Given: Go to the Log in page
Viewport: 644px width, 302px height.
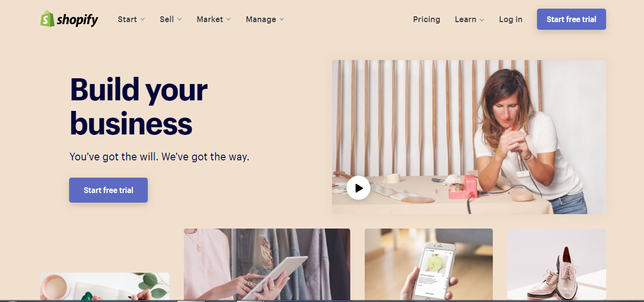Looking at the screenshot, I should [511, 19].
